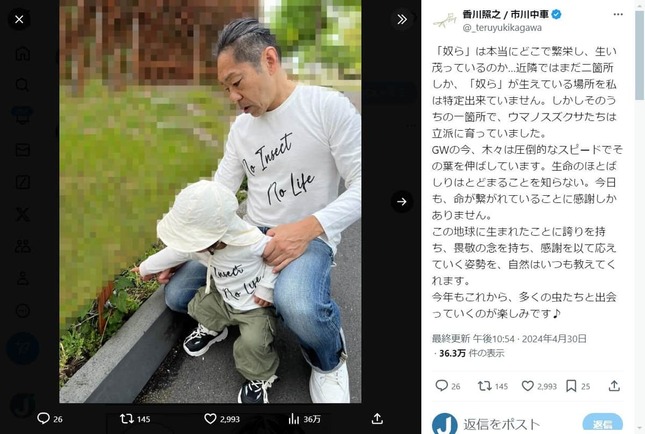The height and width of the screenshot is (434, 645).
Task: Repost using retweet icon showing 145
Action: (x=484, y=386)
